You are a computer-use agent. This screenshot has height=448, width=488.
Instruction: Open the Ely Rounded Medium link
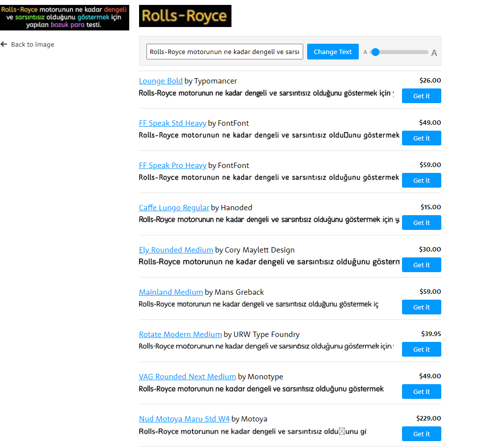click(x=176, y=250)
